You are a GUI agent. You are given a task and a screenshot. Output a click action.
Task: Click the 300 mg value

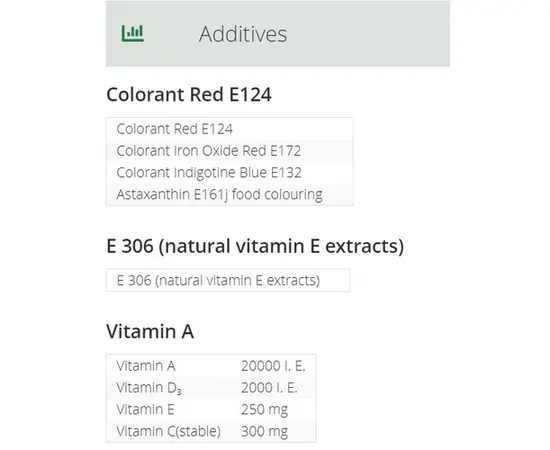(x=264, y=431)
